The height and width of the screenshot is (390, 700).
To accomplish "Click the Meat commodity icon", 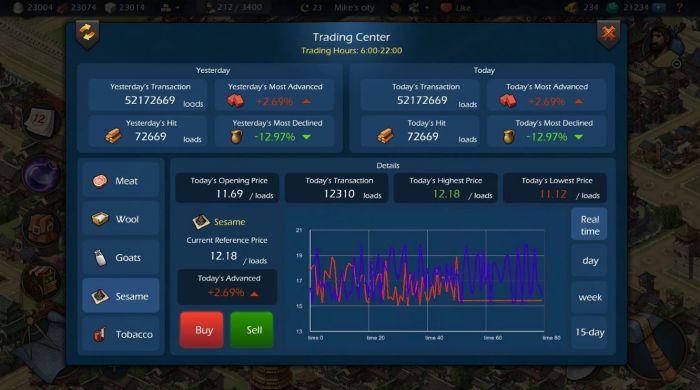I will pyautogui.click(x=100, y=181).
